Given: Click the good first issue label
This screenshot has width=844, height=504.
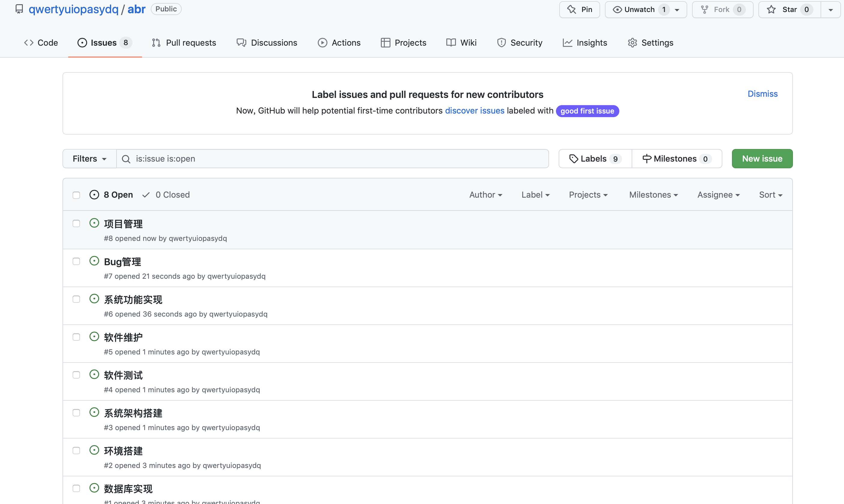Looking at the screenshot, I should tap(587, 111).
